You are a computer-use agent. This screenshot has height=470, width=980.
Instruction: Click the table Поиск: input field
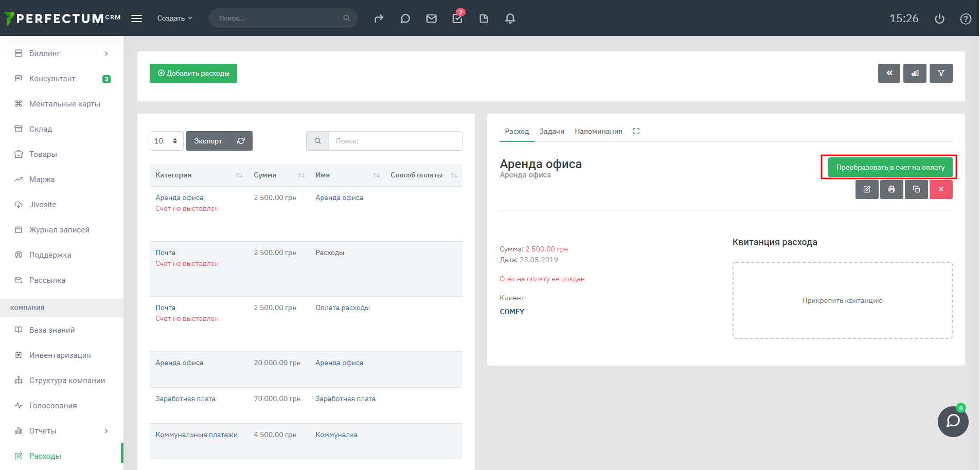pyautogui.click(x=395, y=141)
